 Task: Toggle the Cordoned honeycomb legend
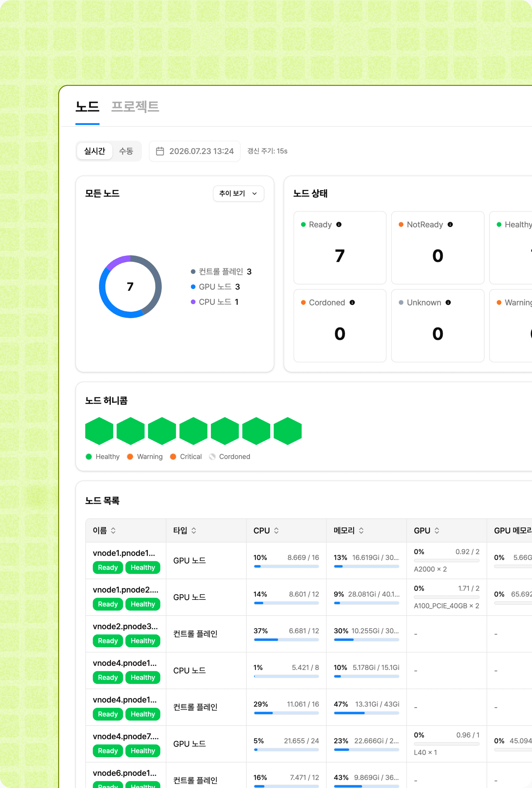(230, 457)
